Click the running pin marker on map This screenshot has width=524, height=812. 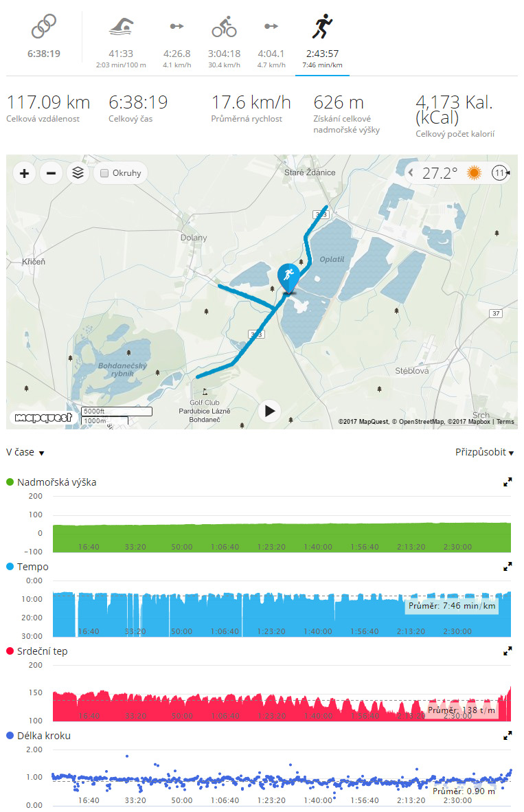click(x=287, y=276)
